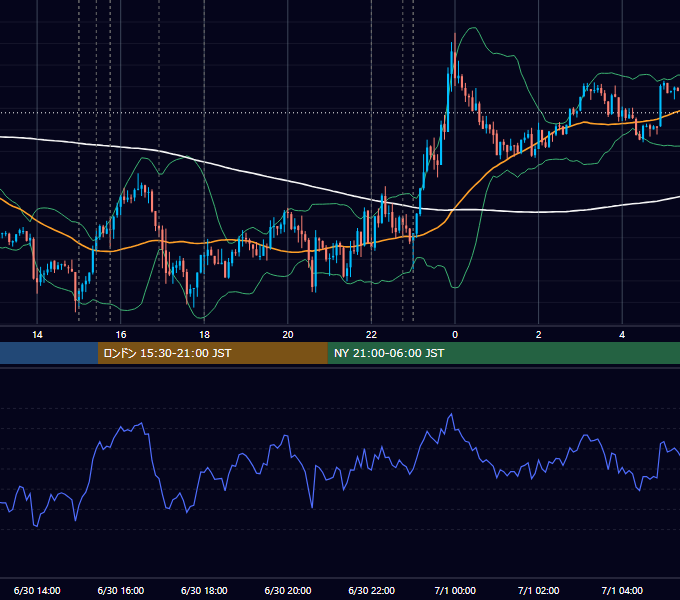
Task: Click the 6/30 22:00 time label
Action: 372,590
